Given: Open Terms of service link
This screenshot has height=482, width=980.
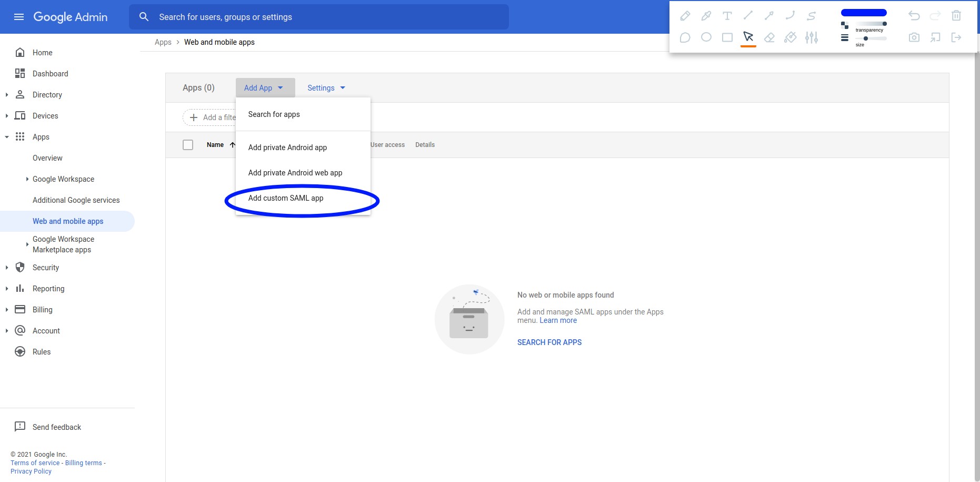Looking at the screenshot, I should (35, 463).
